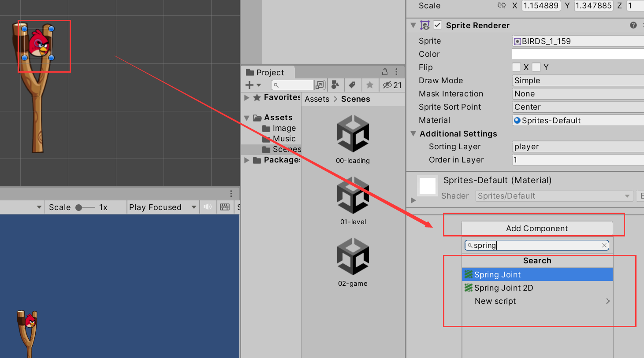Click the Add Component button

[537, 228]
